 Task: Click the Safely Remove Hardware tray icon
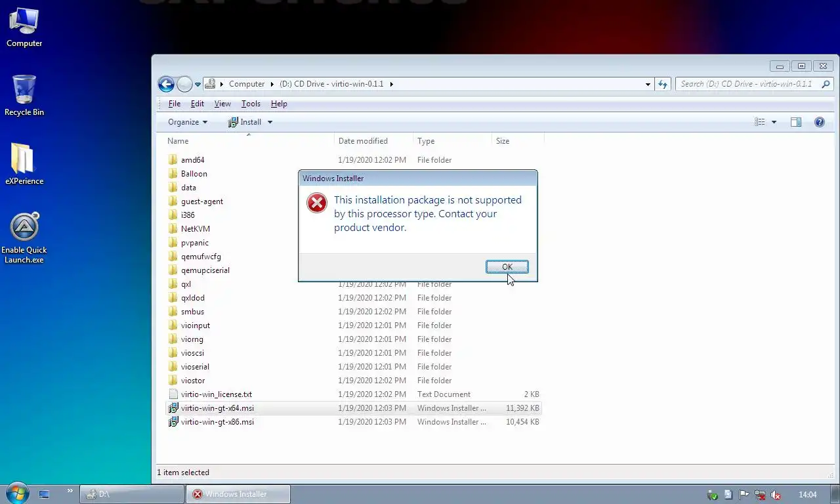[x=712, y=495]
